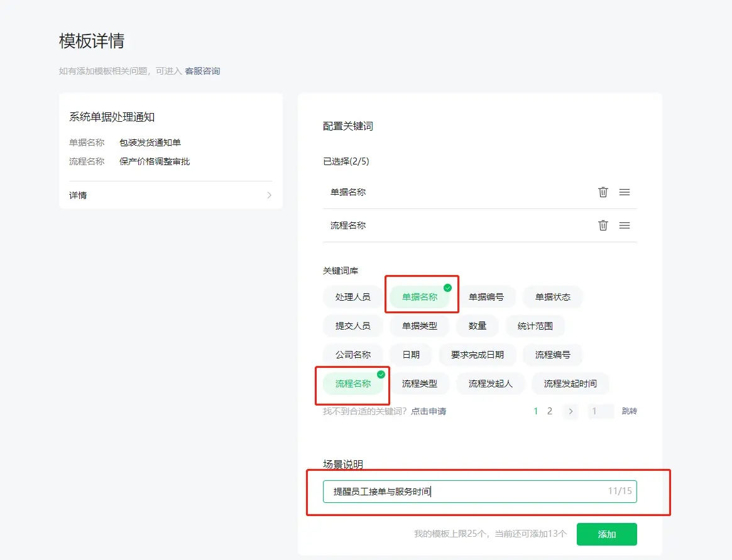
Task: Focus the page number jump field
Action: [x=600, y=411]
